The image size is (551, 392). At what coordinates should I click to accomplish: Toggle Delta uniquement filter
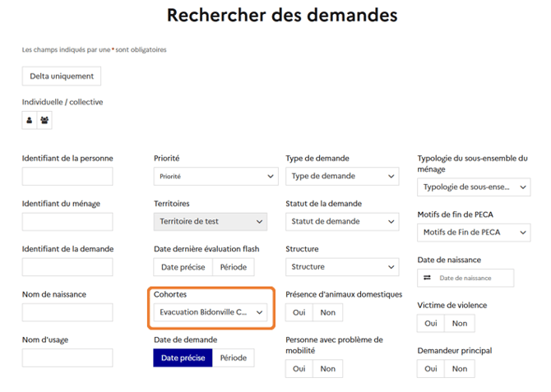click(x=62, y=76)
